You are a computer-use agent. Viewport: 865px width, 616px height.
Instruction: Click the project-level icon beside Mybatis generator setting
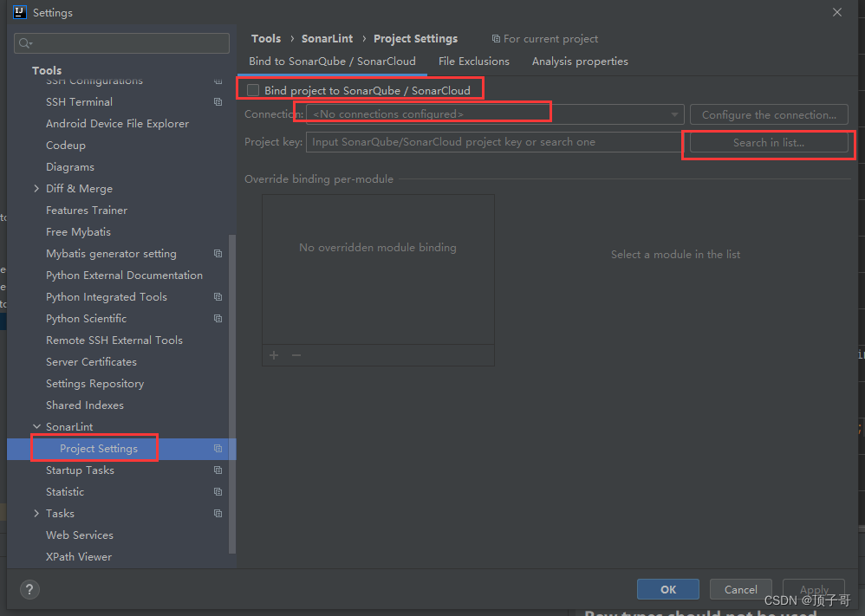click(218, 254)
